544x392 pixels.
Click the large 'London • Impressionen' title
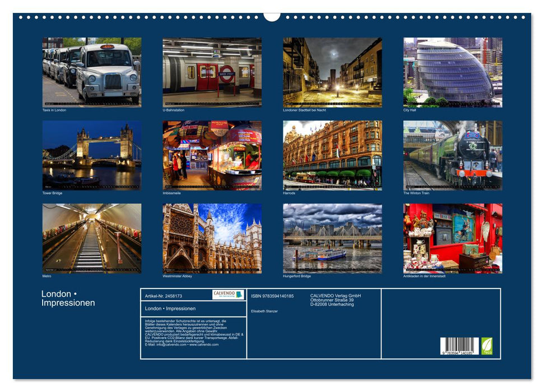pos(68,298)
